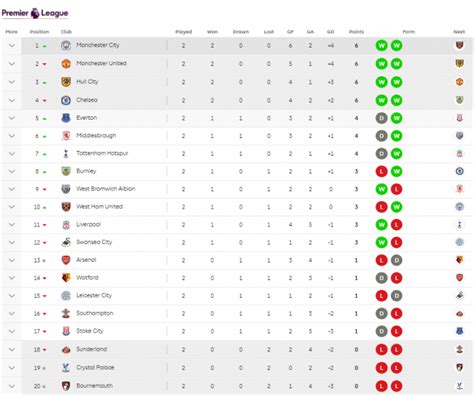Sort by the Points column header
The height and width of the screenshot is (395, 474).
pyautogui.click(x=356, y=32)
